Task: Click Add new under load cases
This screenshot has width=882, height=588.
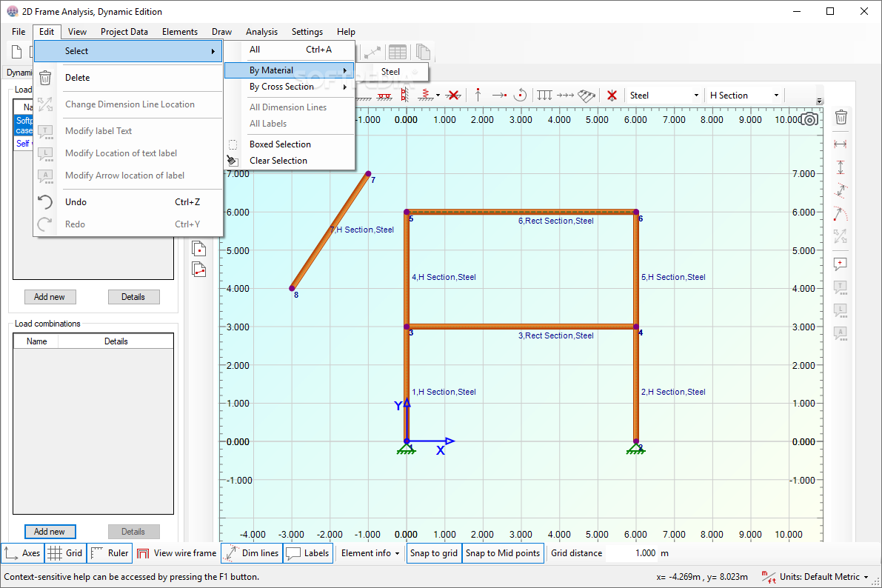Action: coord(50,296)
